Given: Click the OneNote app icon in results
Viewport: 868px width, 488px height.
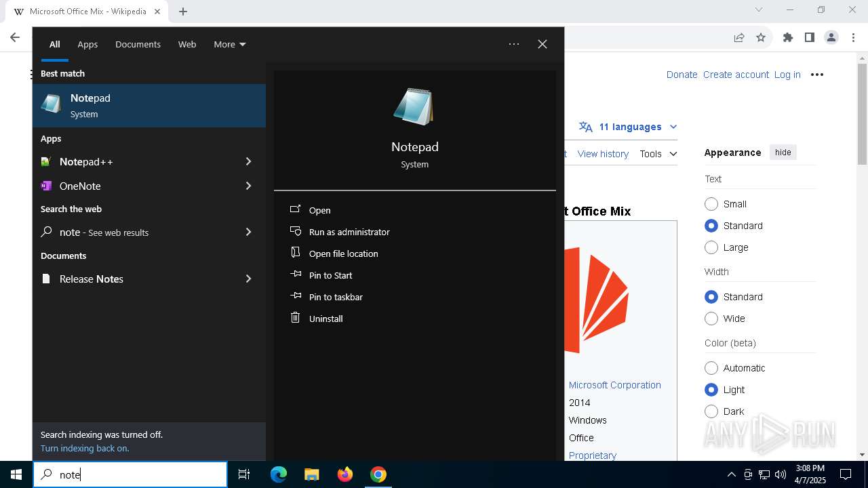Looking at the screenshot, I should point(46,186).
